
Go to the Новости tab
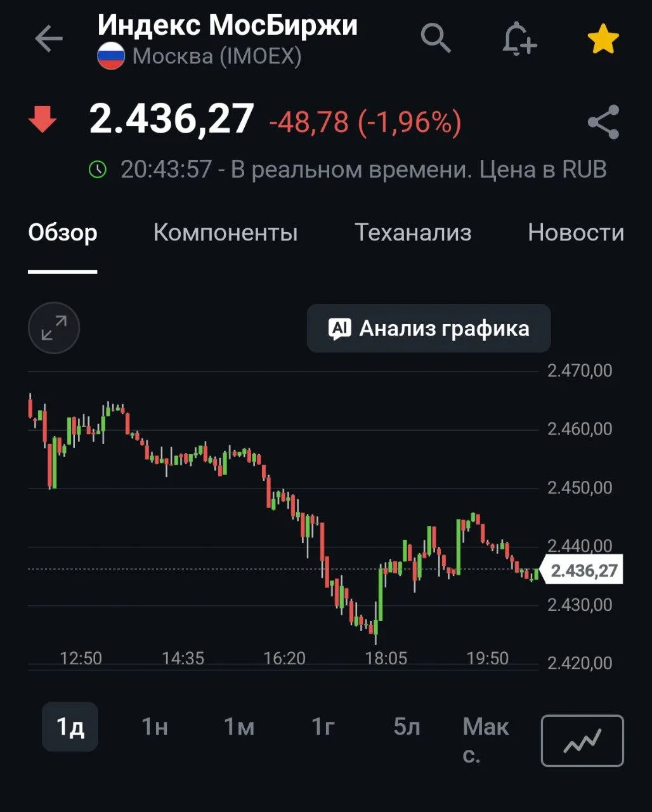tap(576, 232)
